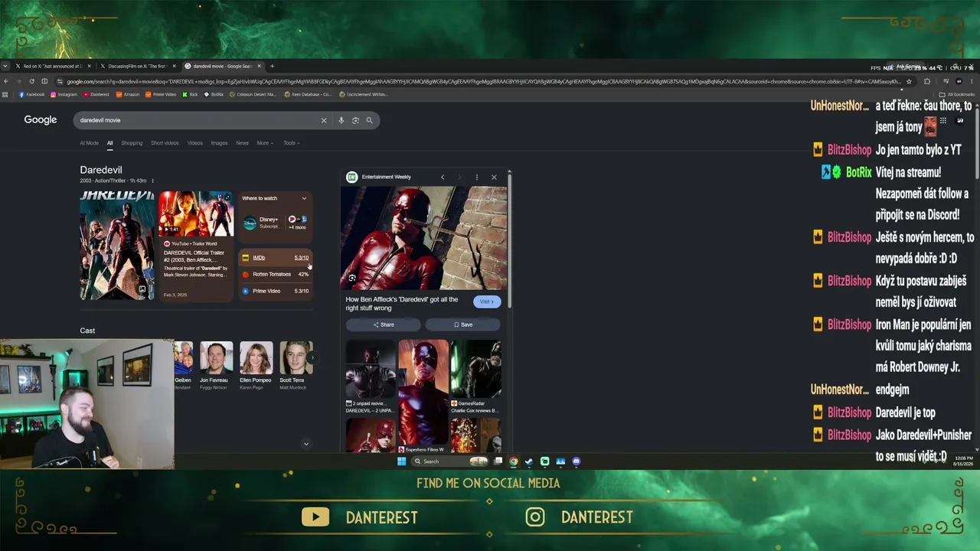This screenshot has height=551, width=980.
Task: Open the IMDb 5.3/10 rating link
Action: [276, 258]
